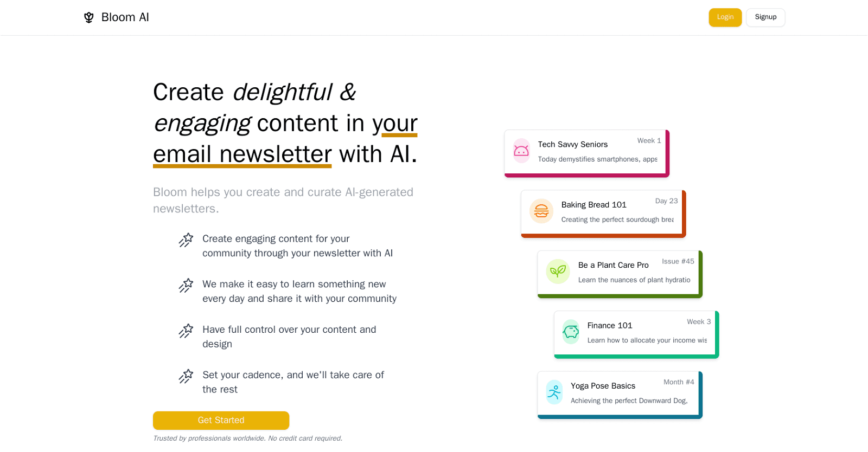Click the wand icon beside full control feature
The height and width of the screenshot is (452, 868).
[186, 331]
